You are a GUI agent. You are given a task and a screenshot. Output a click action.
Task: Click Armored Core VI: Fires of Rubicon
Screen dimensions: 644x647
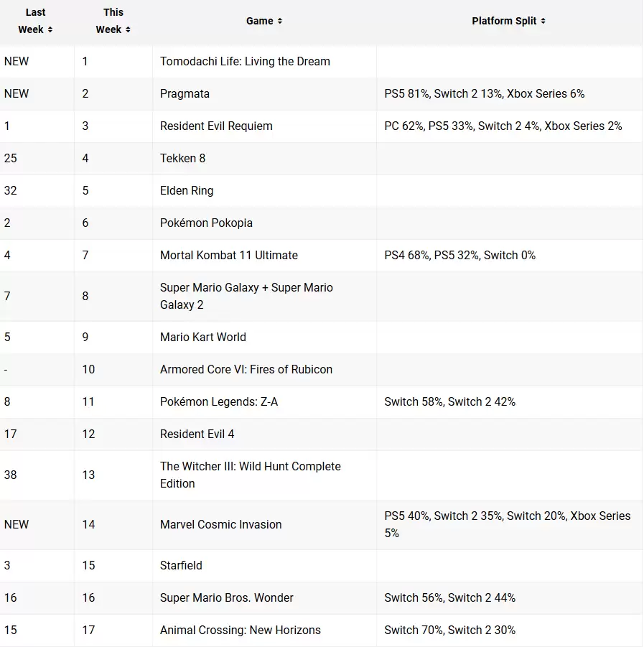(x=246, y=370)
